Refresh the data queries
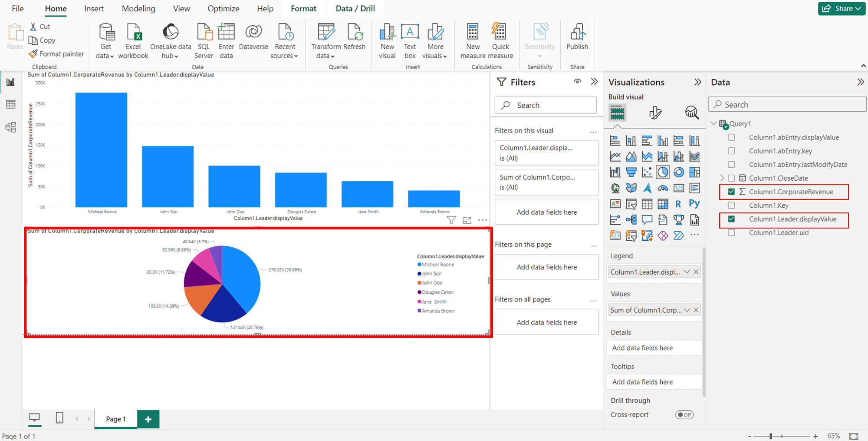The width and height of the screenshot is (868, 441). pos(354,36)
